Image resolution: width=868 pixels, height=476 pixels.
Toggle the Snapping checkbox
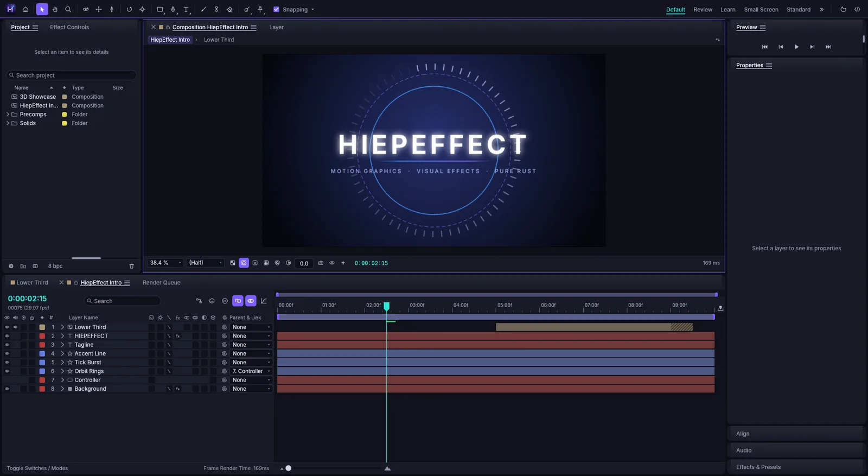(276, 9)
